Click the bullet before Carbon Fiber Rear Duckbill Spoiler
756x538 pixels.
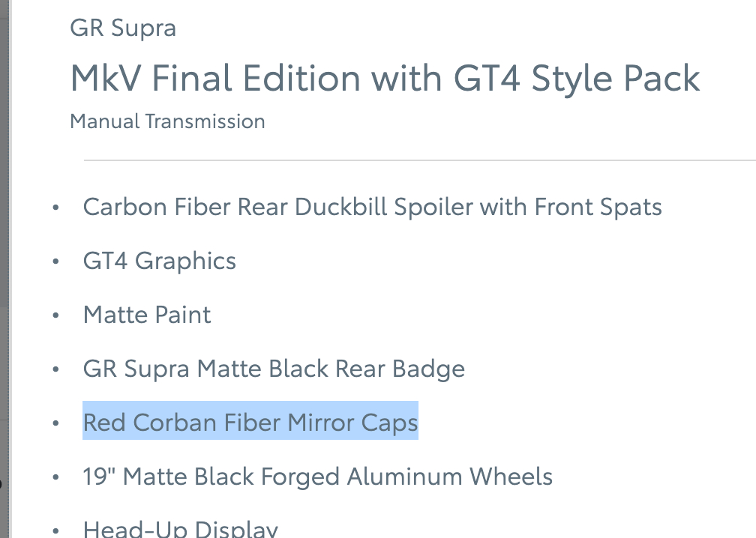[55, 208]
